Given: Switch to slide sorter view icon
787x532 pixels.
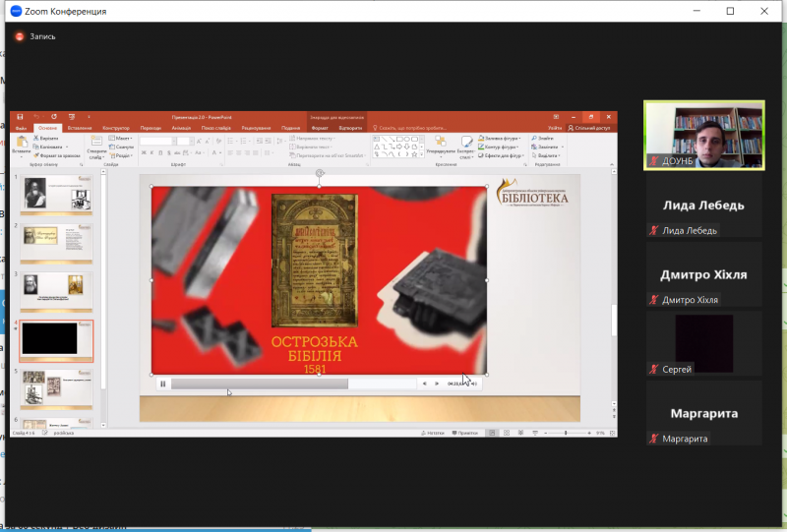Looking at the screenshot, I should click(507, 433).
